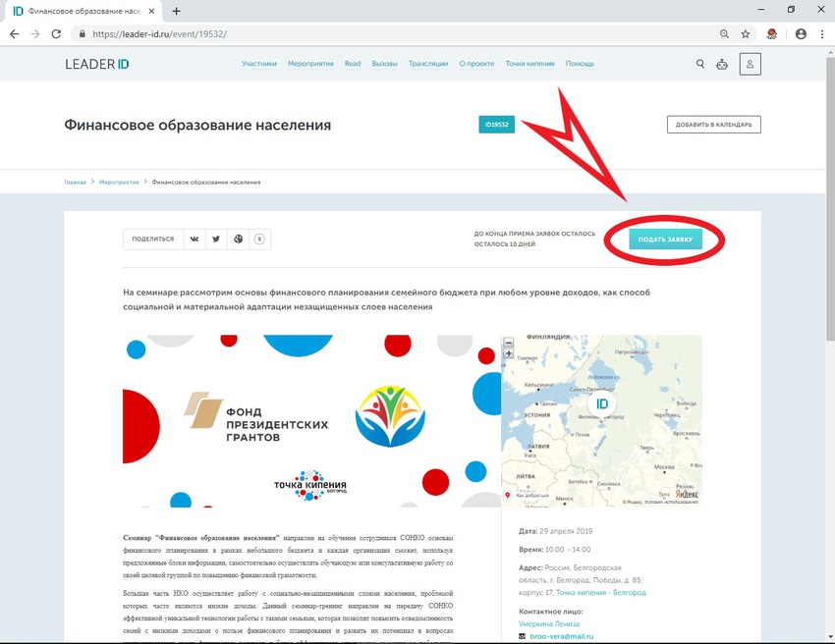Click Добавить в календарь button
835x644 pixels.
713,125
